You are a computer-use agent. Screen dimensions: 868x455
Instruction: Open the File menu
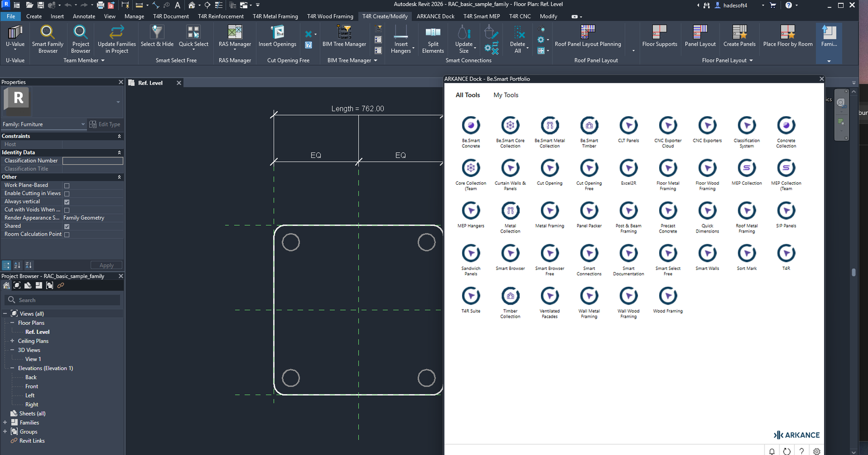pyautogui.click(x=11, y=16)
